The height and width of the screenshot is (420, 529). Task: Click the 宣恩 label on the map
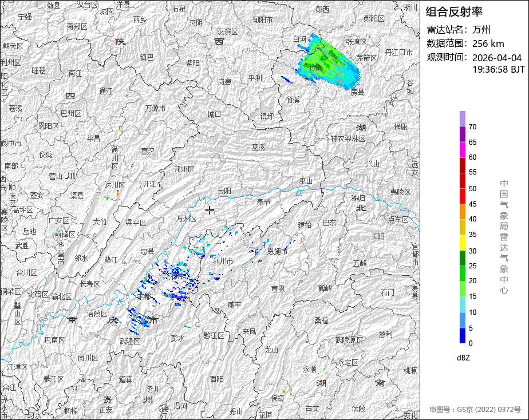pyautogui.click(x=278, y=289)
